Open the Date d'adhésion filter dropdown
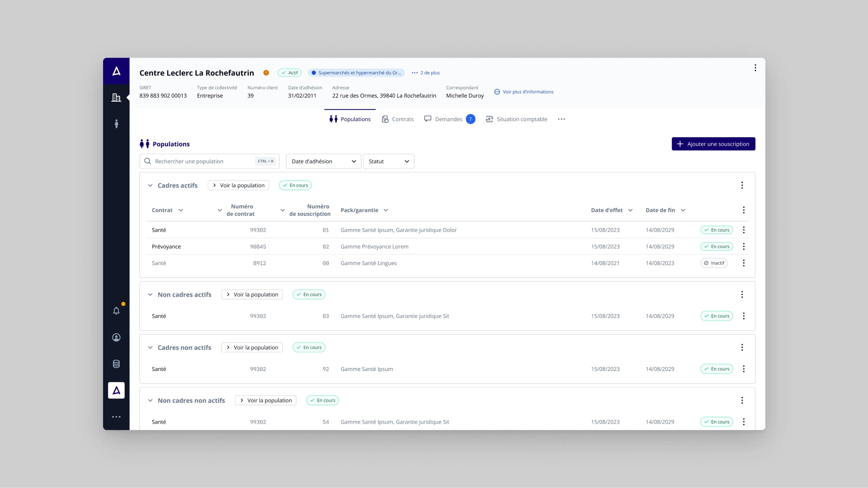This screenshot has width=868, height=488. tap(323, 161)
